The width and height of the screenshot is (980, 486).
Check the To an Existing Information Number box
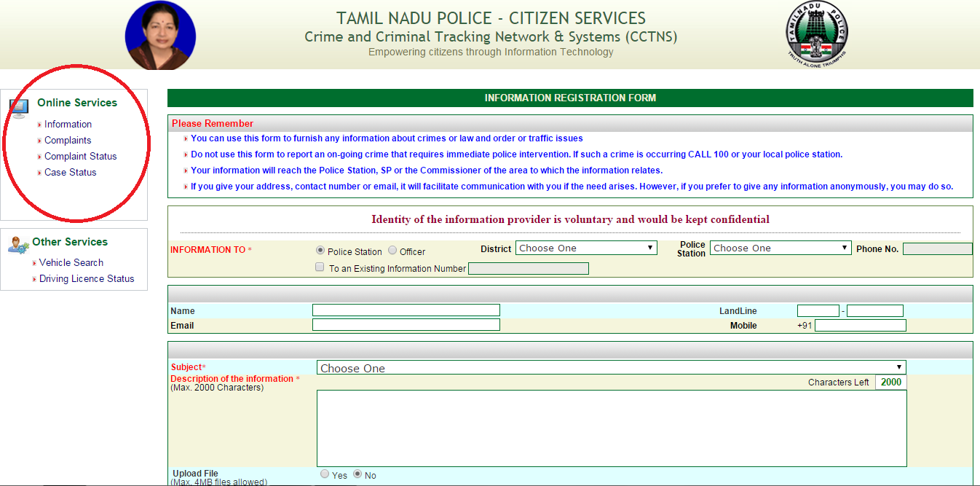coord(320,267)
